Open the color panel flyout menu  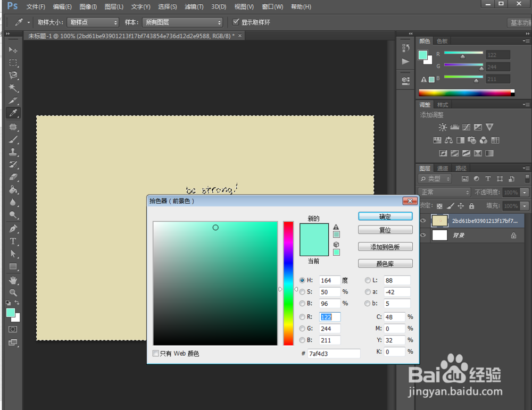tap(526, 41)
